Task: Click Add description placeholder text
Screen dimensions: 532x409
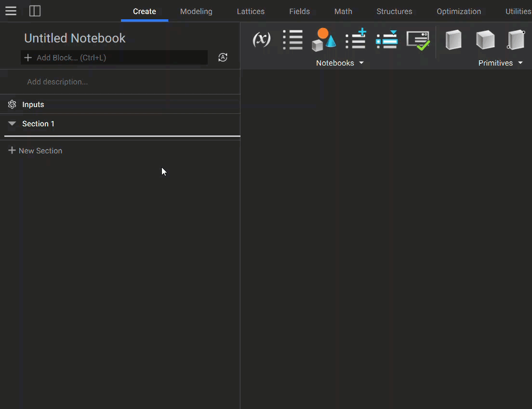Action: point(57,82)
